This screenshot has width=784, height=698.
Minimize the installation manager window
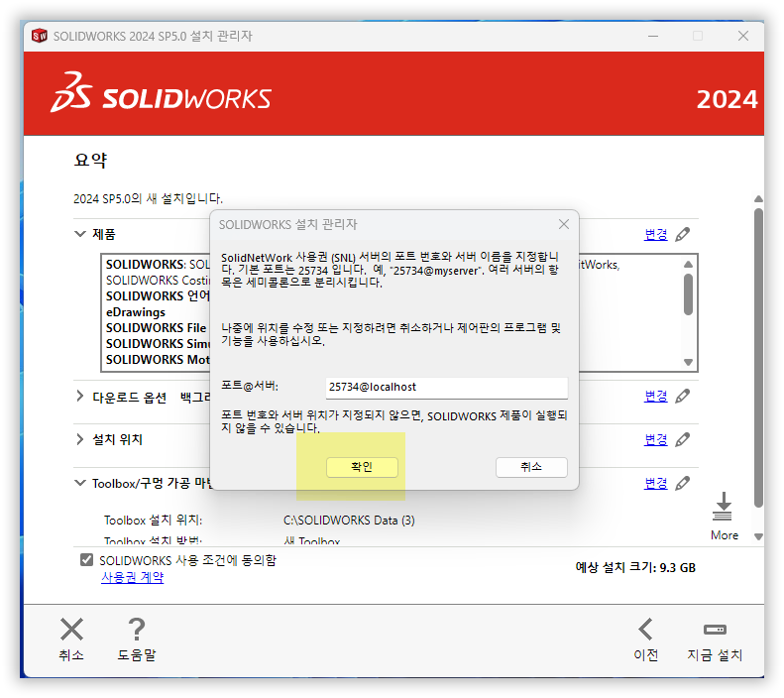653,36
